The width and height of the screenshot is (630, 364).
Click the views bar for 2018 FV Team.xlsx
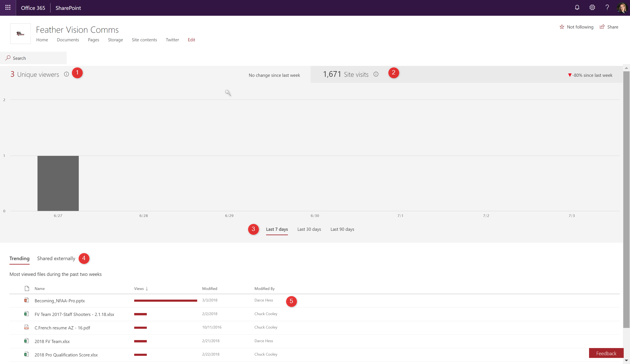click(x=140, y=341)
